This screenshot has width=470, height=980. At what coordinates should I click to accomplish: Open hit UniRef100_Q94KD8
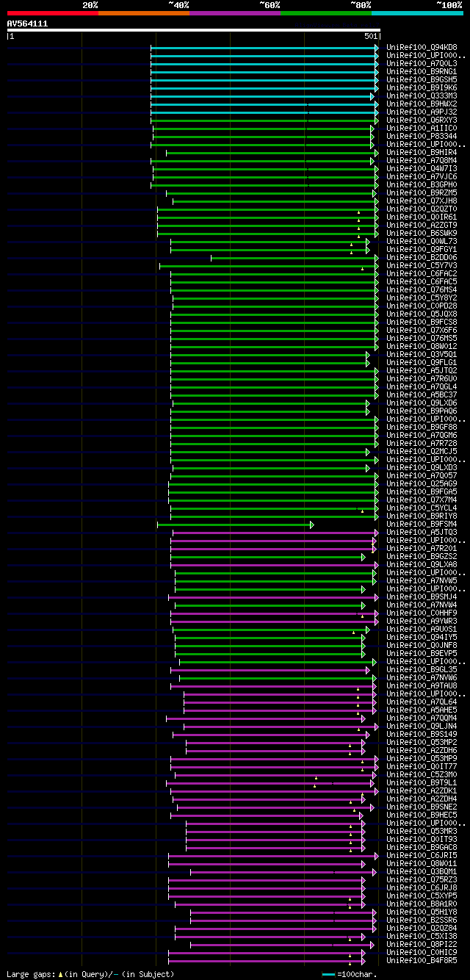tap(422, 47)
